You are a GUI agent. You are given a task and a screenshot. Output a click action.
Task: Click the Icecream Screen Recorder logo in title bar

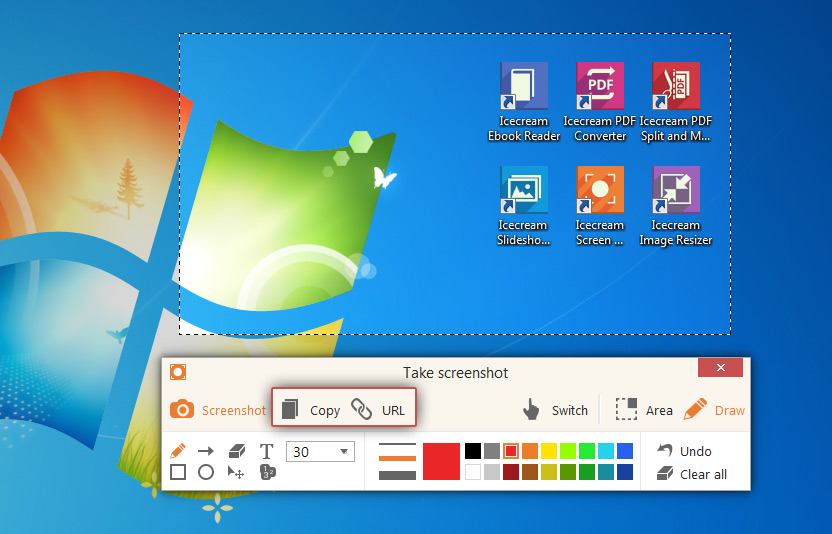pyautogui.click(x=178, y=372)
